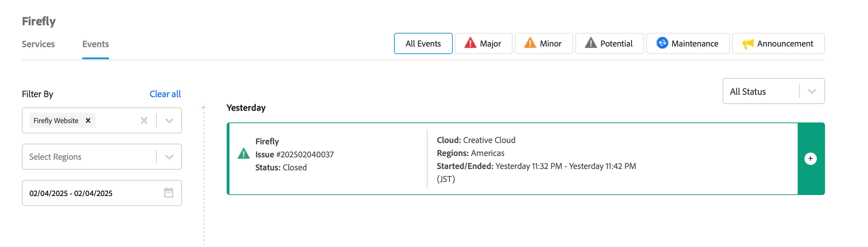This screenshot has width=868, height=247.
Task: Open the Select Regions dropdown
Action: click(x=102, y=157)
